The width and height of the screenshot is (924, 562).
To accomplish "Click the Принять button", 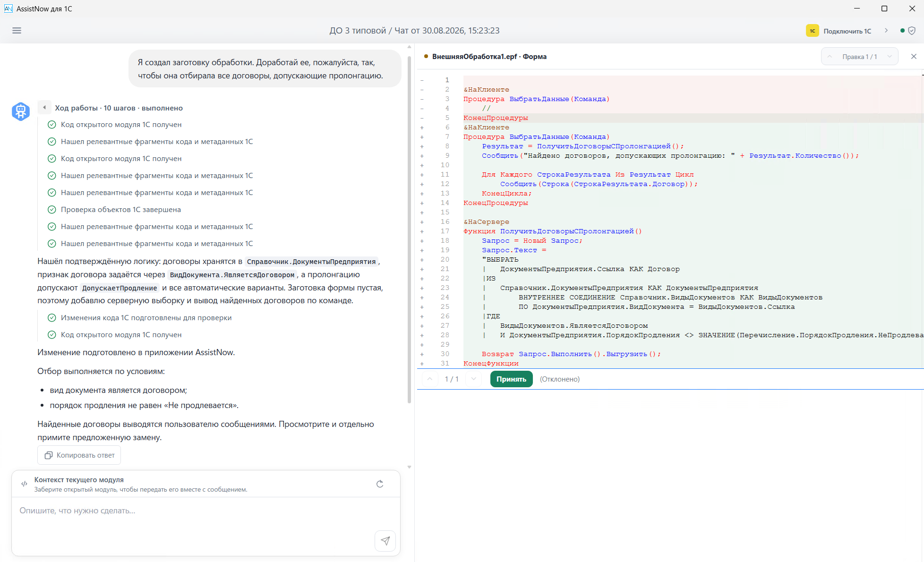I will pyautogui.click(x=511, y=379).
